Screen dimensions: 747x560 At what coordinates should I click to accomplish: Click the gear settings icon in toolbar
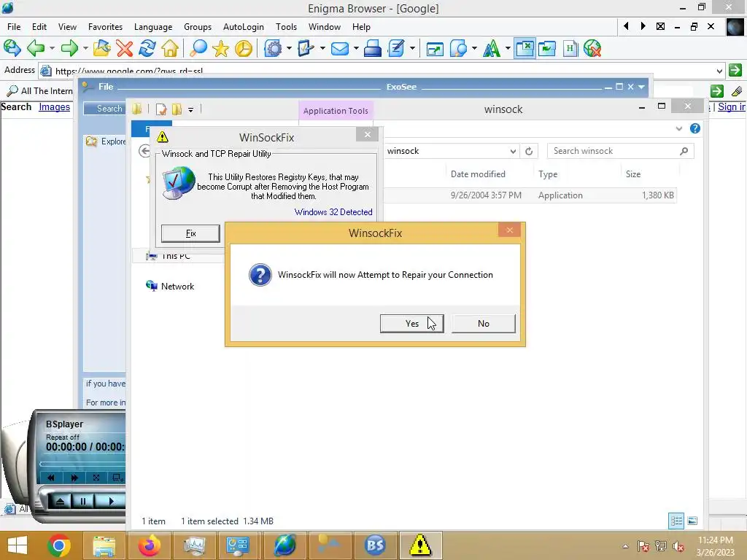pos(273,48)
